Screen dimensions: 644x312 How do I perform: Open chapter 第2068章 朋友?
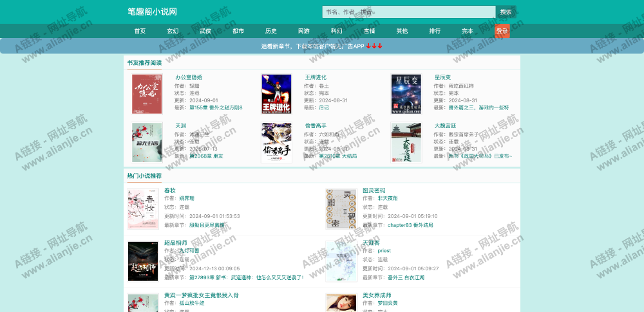coord(206,156)
